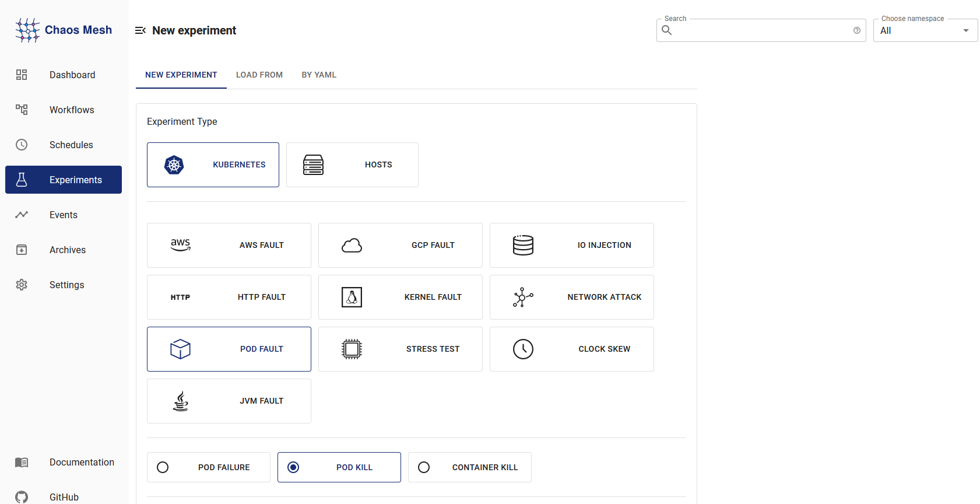Screen dimensions: 980x504
Task: Click the JVM Fault Java icon
Action: [181, 401]
